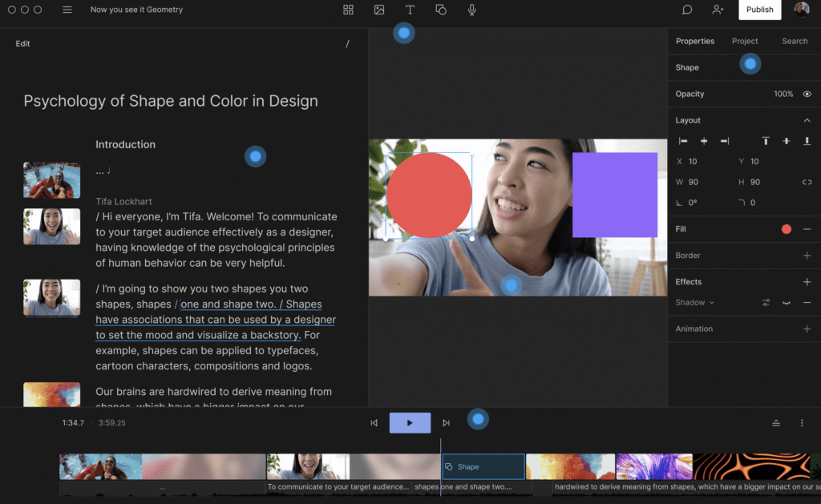
Task: Switch to the Project tab
Action: point(745,41)
